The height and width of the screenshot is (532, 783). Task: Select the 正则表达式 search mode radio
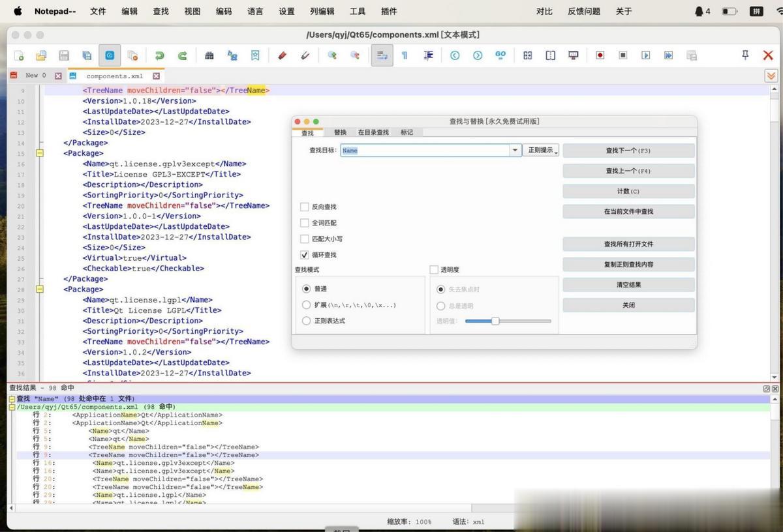pos(307,321)
